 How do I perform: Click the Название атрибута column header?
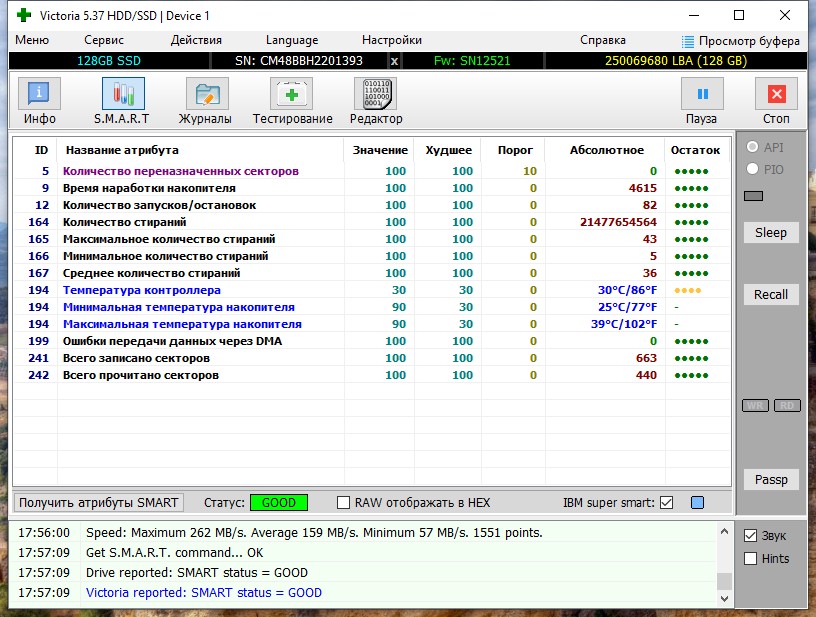coord(122,150)
